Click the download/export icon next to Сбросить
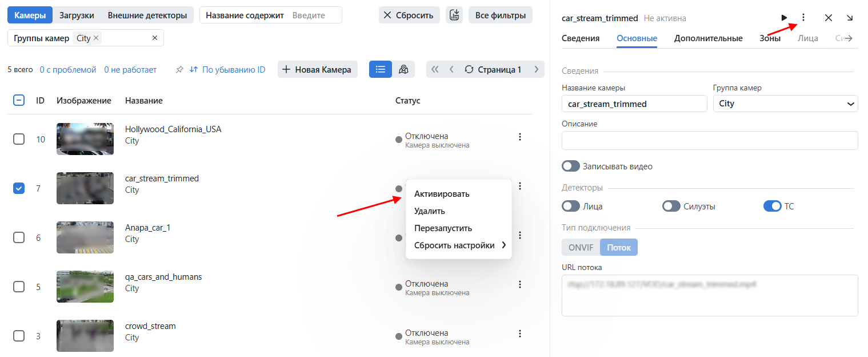The image size is (868, 357). click(454, 15)
